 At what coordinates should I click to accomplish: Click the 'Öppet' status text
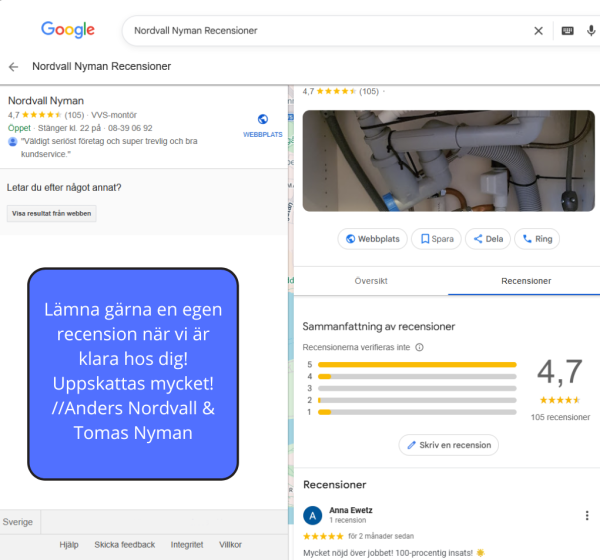[19, 128]
